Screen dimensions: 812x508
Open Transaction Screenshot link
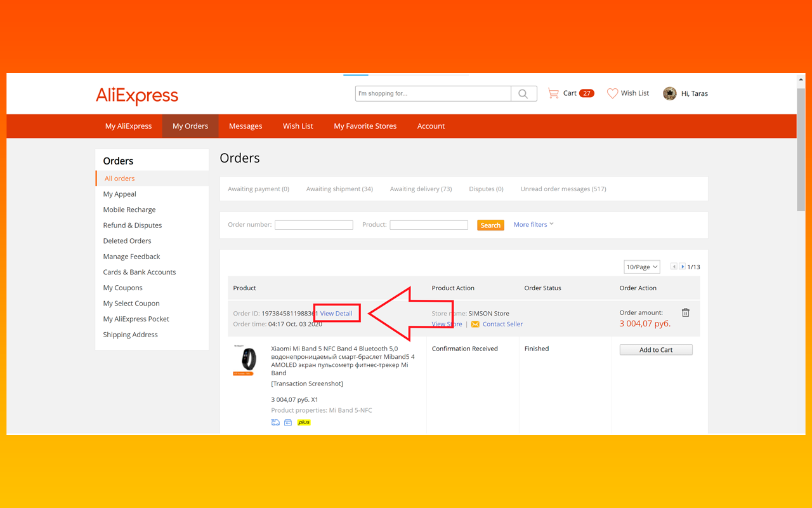coord(307,384)
